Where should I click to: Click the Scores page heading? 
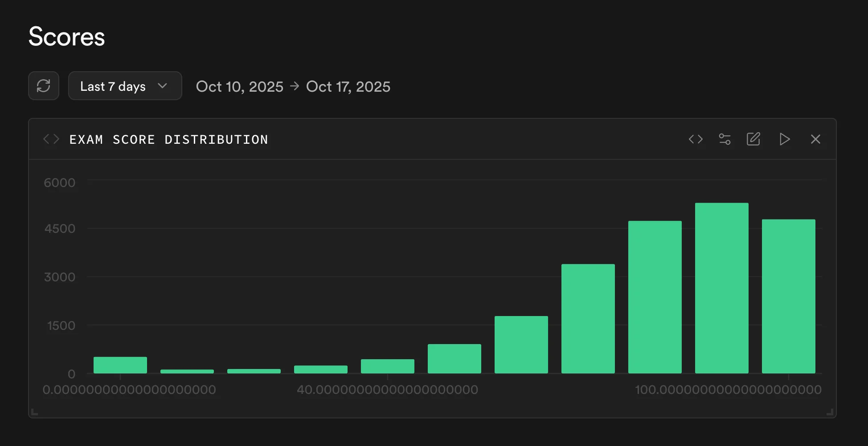(x=67, y=36)
